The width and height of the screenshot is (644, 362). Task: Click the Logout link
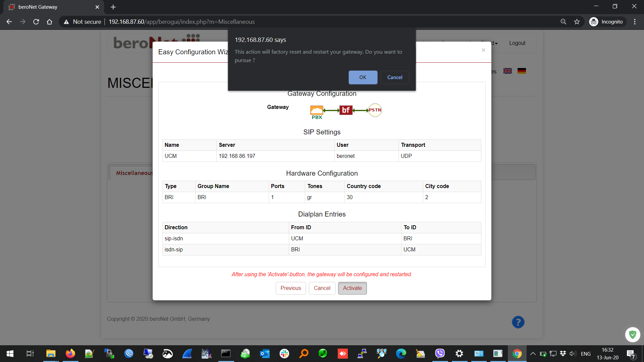click(x=517, y=43)
